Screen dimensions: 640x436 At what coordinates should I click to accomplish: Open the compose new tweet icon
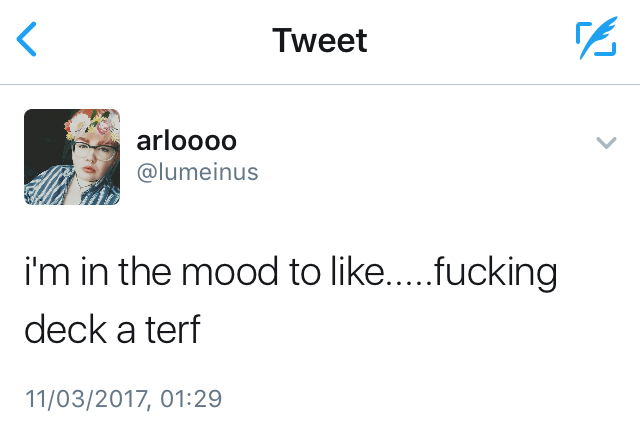596,41
